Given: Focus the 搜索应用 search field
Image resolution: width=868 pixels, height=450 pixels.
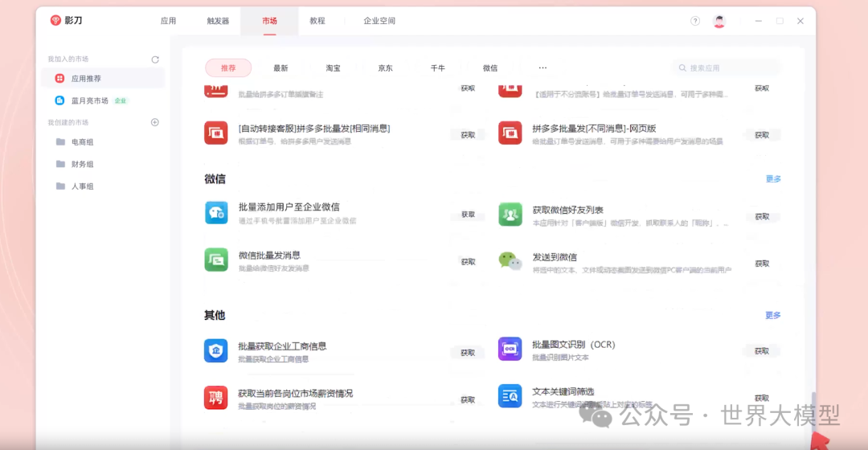Looking at the screenshot, I should [727, 68].
